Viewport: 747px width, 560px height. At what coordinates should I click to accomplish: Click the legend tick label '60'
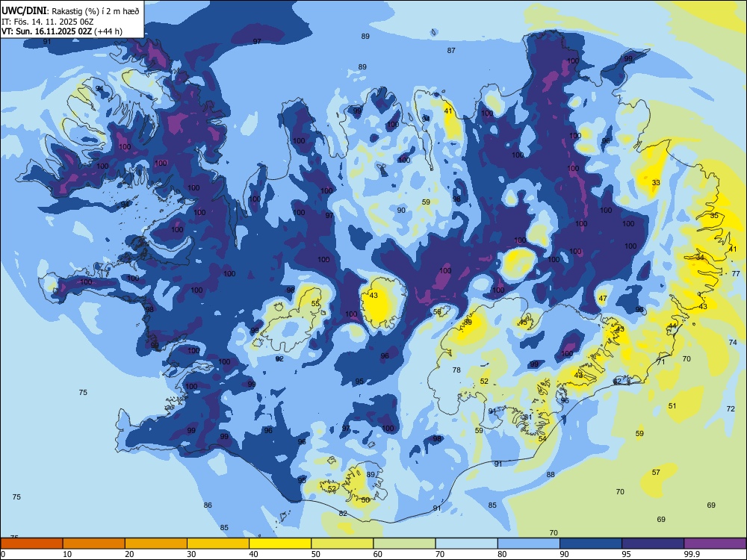378,554
